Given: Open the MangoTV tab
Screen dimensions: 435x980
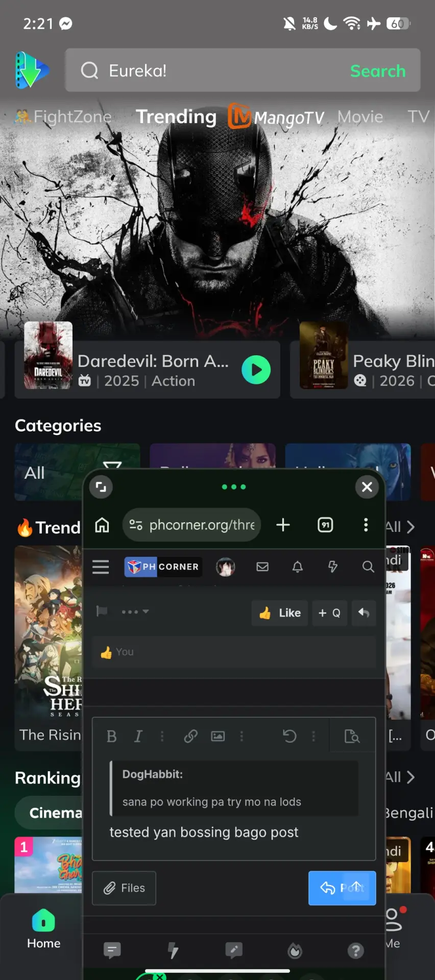Looking at the screenshot, I should (276, 116).
